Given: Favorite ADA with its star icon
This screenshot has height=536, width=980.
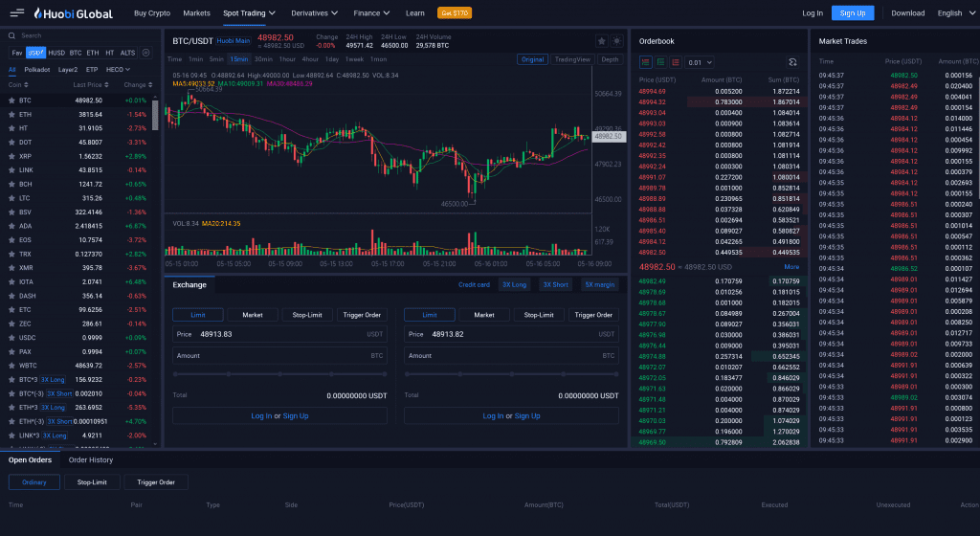Looking at the screenshot, I should pos(11,226).
